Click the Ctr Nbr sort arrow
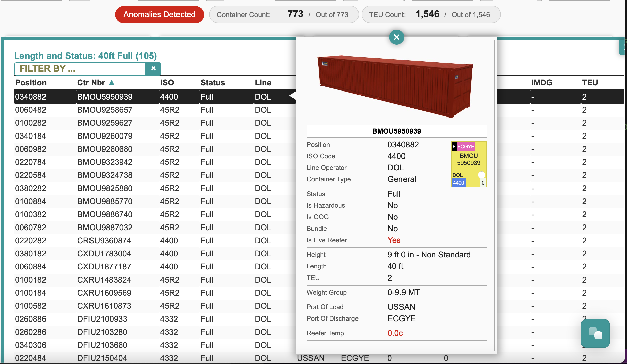This screenshot has width=627, height=364. point(112,83)
